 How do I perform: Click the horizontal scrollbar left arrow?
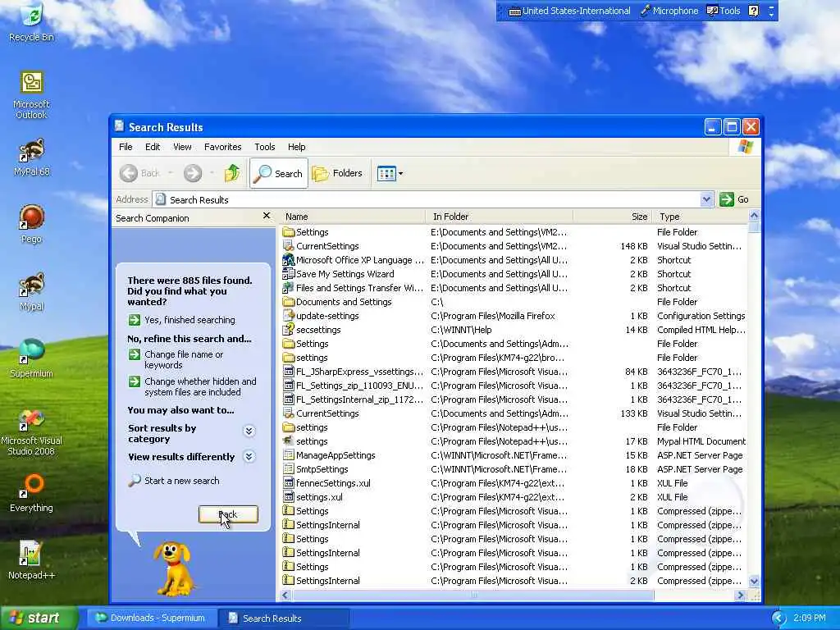pyautogui.click(x=285, y=595)
